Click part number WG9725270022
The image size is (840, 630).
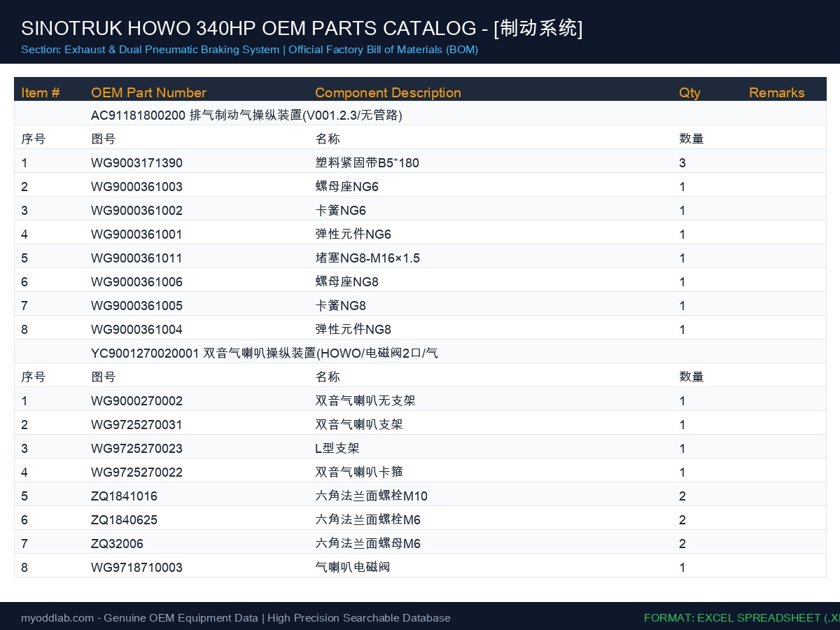tap(136, 472)
